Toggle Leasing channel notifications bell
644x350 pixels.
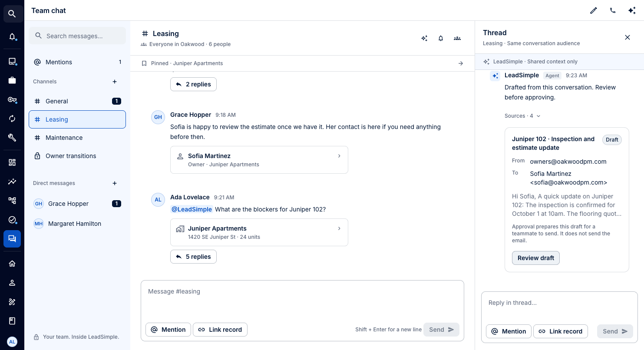pos(441,38)
